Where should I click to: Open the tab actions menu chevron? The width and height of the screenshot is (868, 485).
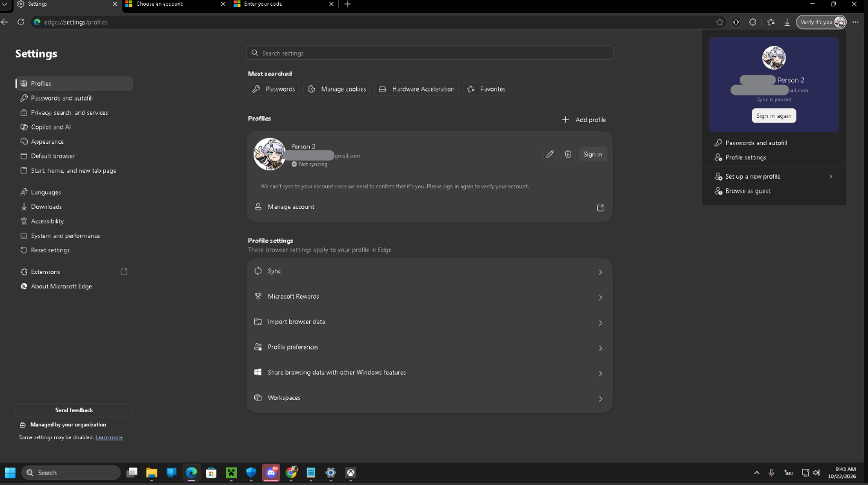[4, 4]
